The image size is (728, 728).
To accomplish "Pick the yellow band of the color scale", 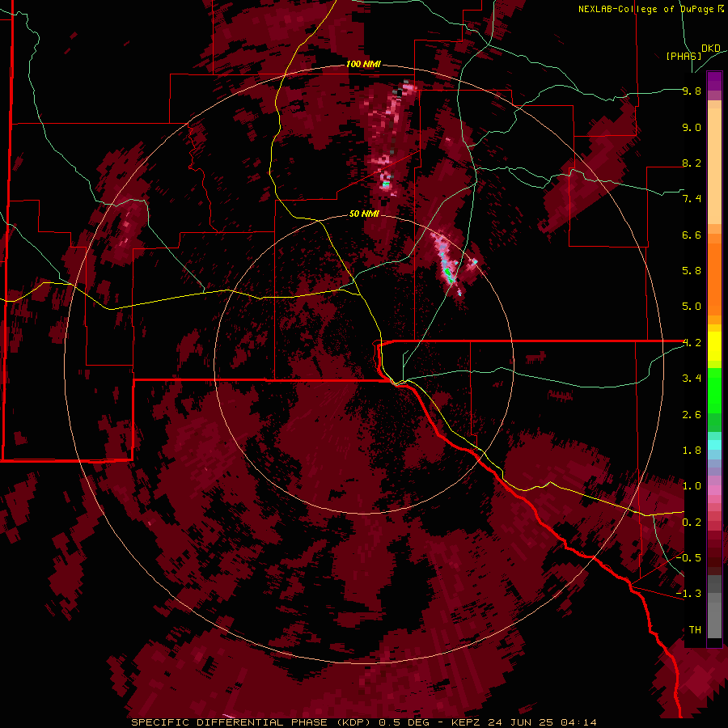I will [714, 346].
